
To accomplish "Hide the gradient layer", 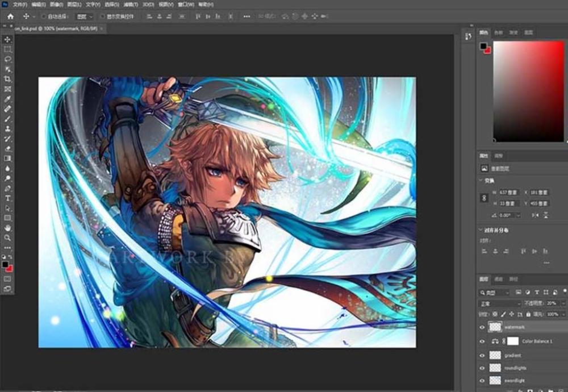I will click(x=482, y=355).
